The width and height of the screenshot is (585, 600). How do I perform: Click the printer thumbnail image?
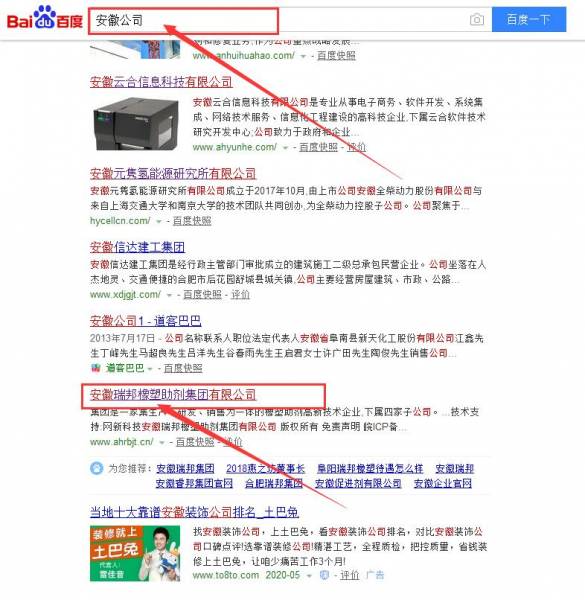(136, 124)
